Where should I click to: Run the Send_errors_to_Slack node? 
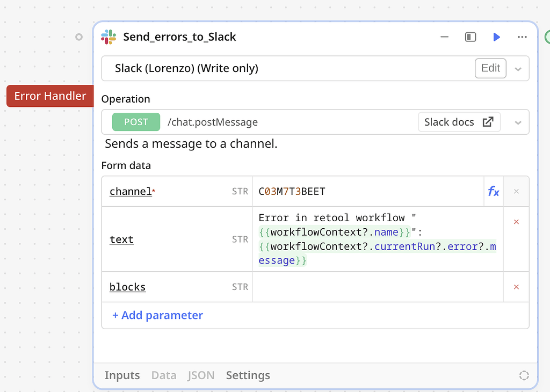[496, 37]
